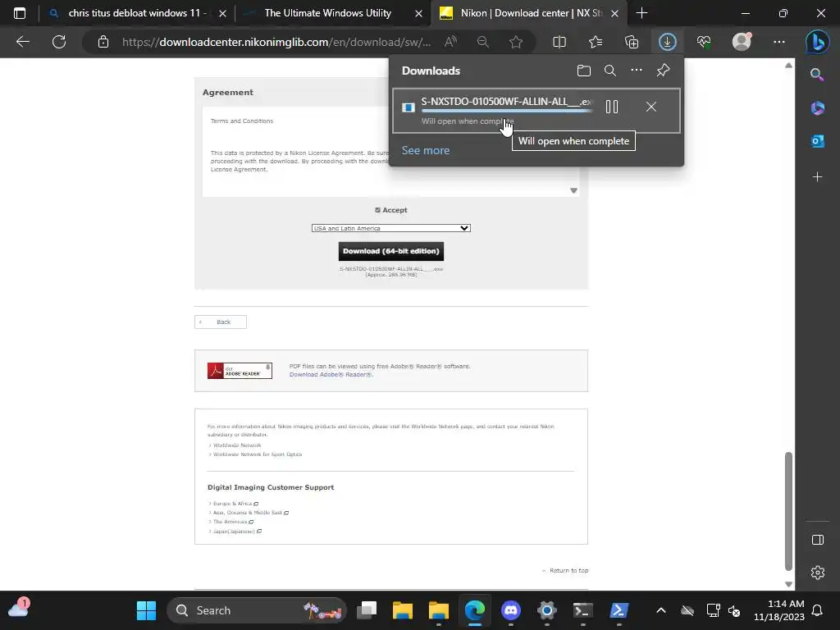Open Discord from the taskbar
Image resolution: width=840 pixels, height=630 pixels.
pyautogui.click(x=510, y=610)
